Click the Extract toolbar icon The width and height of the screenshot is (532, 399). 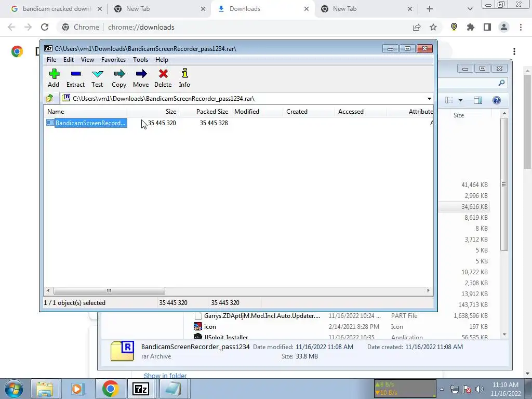coord(76,78)
